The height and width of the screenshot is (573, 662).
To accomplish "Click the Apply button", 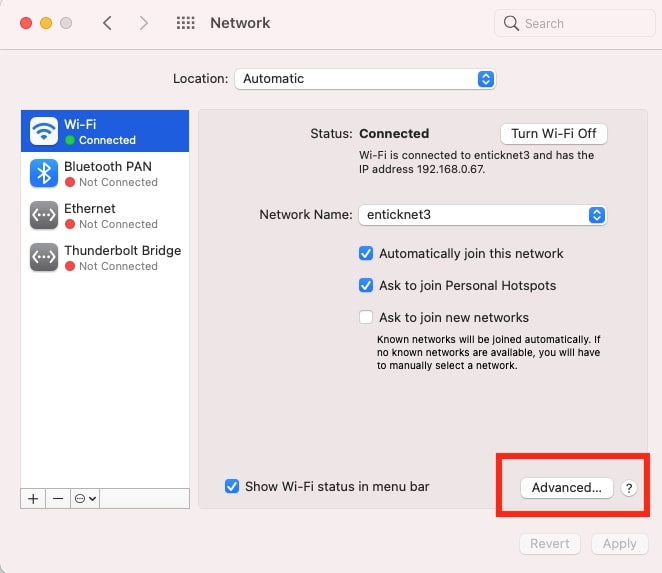I will pos(619,544).
